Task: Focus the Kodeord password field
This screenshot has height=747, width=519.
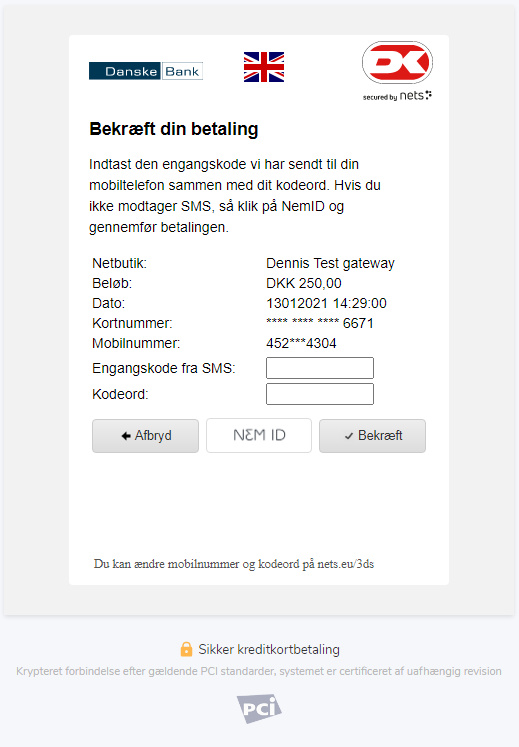Action: click(320, 394)
